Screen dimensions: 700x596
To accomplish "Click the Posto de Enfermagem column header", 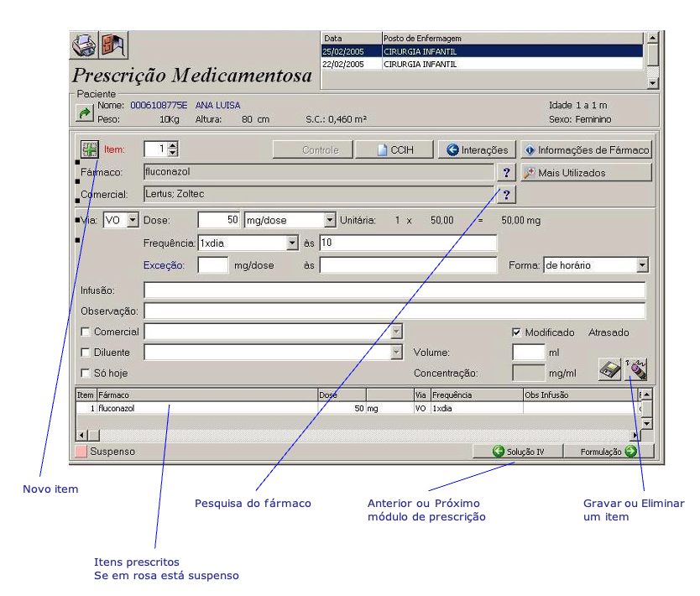I will point(513,39).
